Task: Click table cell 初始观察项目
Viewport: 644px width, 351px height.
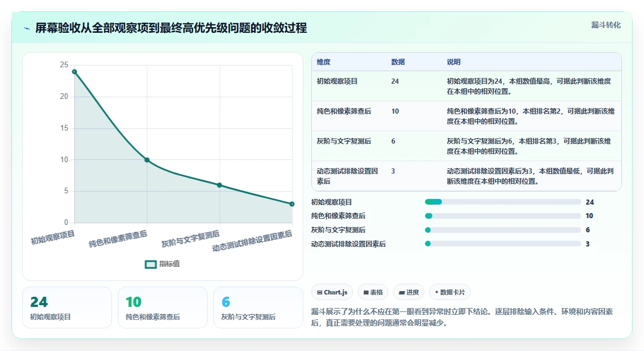Action: click(337, 81)
